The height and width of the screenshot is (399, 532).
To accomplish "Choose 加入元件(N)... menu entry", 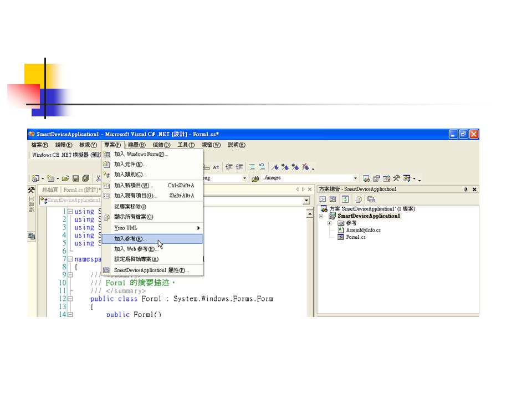I will pyautogui.click(x=152, y=164).
